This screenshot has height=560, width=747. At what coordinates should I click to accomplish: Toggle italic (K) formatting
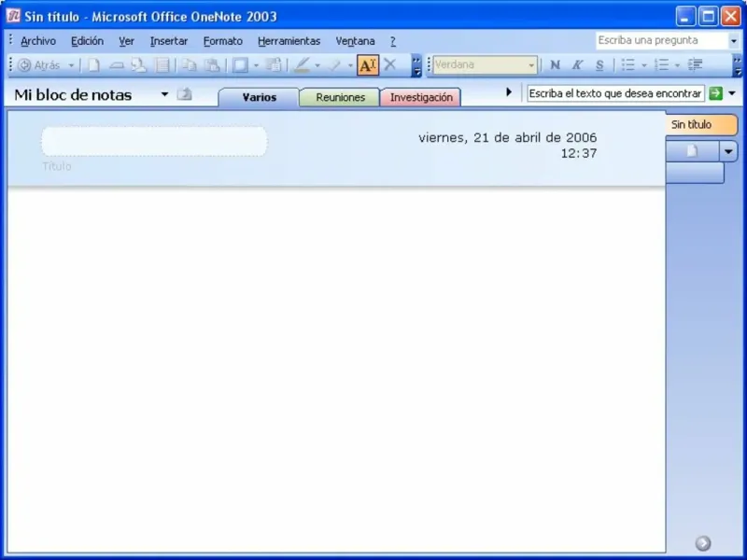click(x=577, y=64)
